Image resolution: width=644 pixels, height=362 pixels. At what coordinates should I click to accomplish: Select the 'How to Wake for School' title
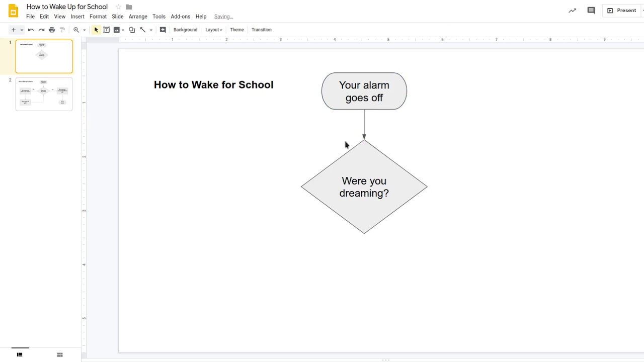tap(213, 84)
